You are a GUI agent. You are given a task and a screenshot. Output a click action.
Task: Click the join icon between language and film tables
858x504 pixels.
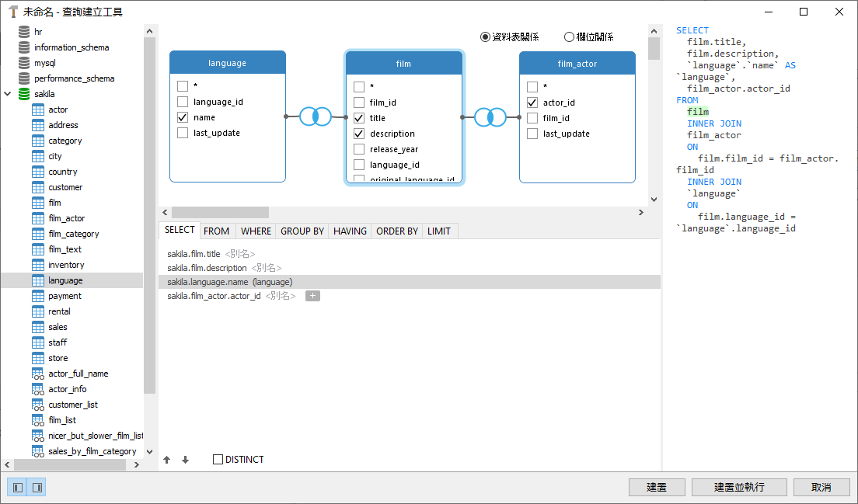tap(315, 116)
